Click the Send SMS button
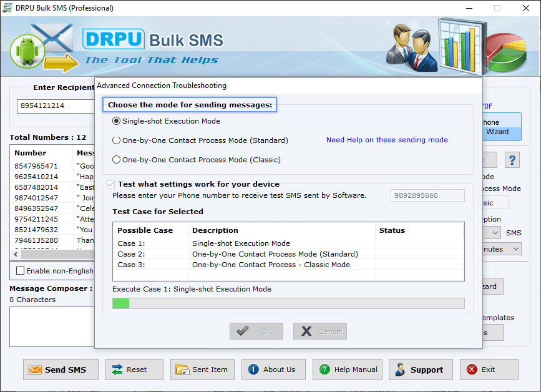 click(x=61, y=370)
